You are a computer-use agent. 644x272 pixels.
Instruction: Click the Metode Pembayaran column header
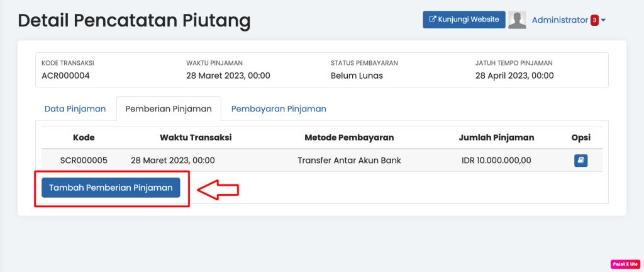[349, 138]
